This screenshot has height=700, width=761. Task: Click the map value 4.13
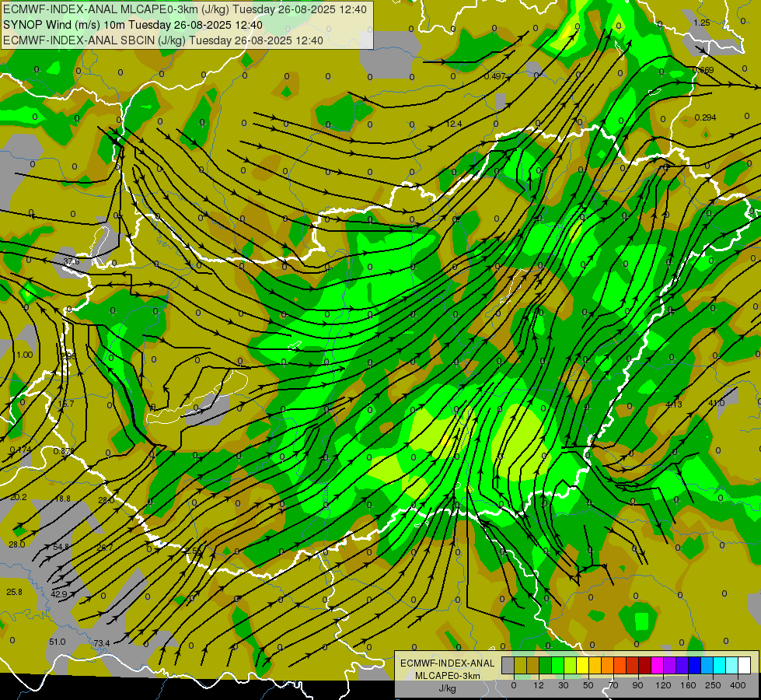[x=674, y=404]
